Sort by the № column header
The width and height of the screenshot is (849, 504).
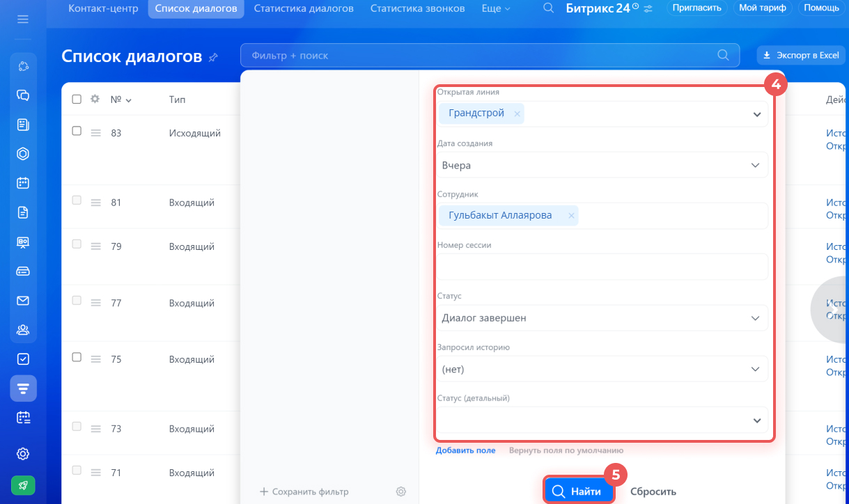click(120, 100)
